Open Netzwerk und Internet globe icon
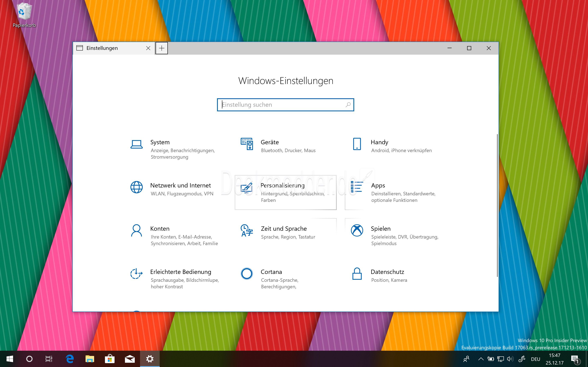Screen dimensions: 588x367 point(136,187)
